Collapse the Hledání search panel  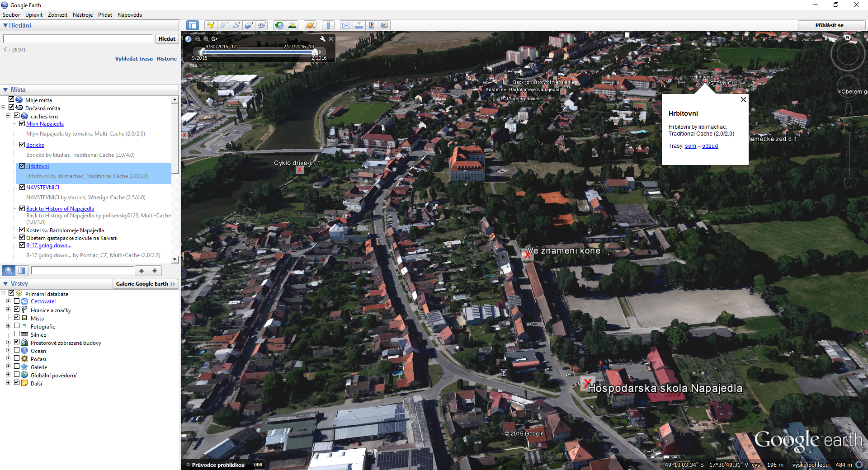5,25
